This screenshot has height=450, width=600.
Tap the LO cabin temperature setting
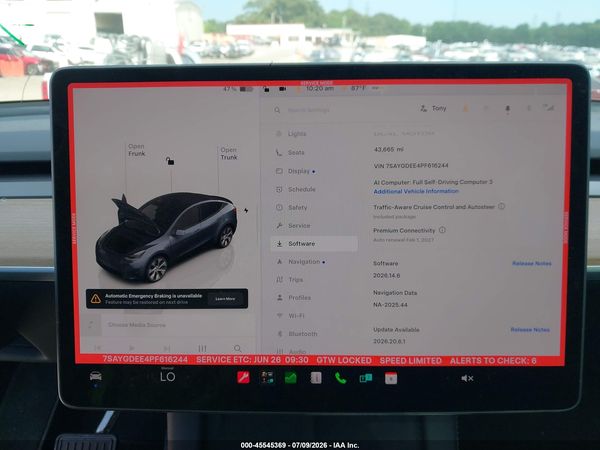[168, 377]
